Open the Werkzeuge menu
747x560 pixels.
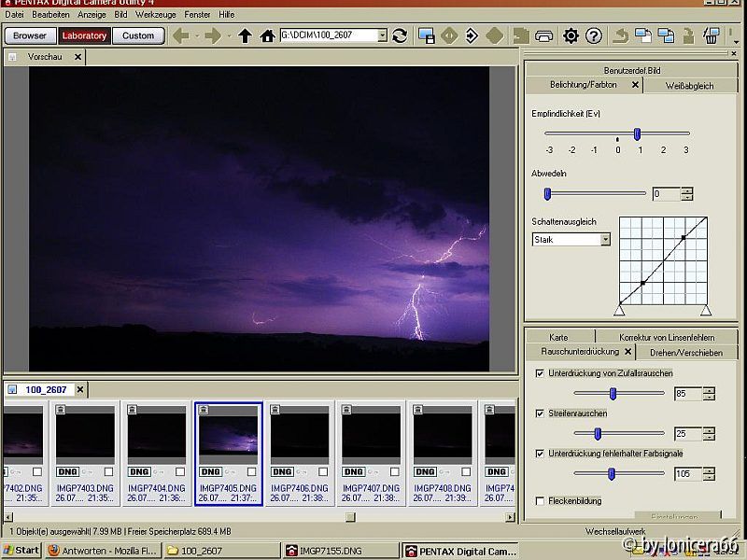click(x=155, y=15)
